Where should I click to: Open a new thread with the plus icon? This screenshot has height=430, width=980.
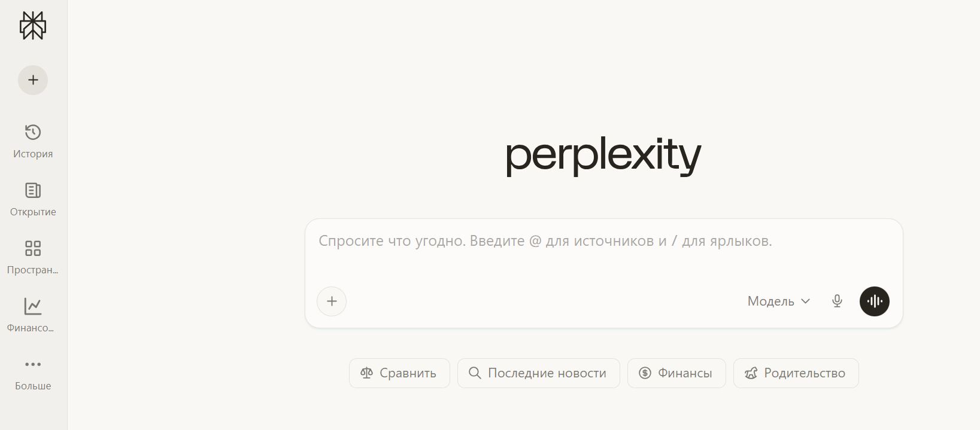point(32,80)
